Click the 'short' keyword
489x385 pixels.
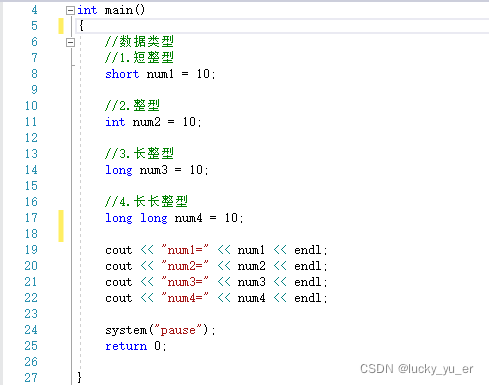coord(122,74)
